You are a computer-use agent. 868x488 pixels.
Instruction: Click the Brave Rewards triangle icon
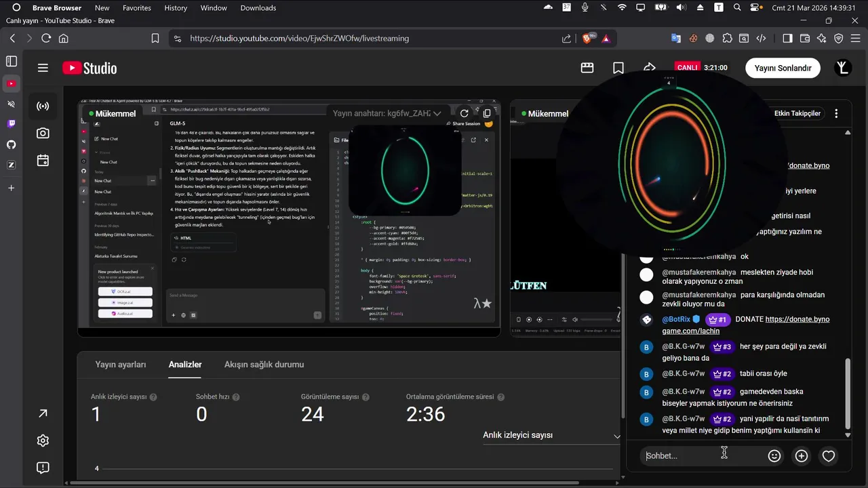(x=606, y=39)
